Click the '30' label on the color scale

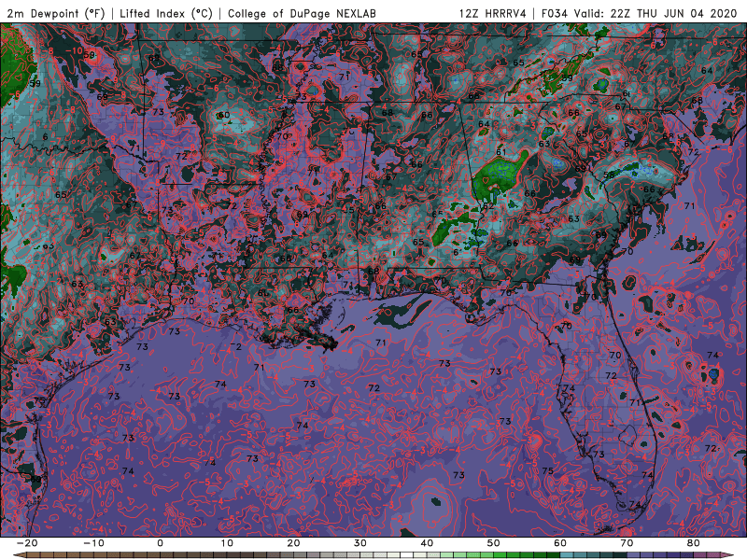pos(360,543)
